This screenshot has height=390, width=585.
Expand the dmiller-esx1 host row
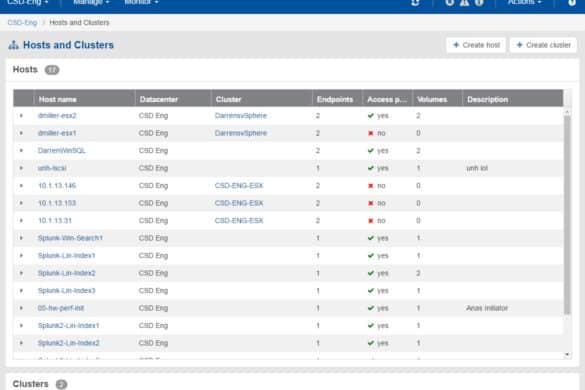click(21, 133)
